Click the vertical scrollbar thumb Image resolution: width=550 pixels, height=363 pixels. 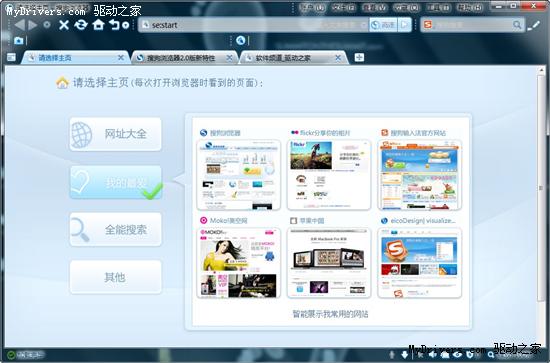tap(541, 188)
